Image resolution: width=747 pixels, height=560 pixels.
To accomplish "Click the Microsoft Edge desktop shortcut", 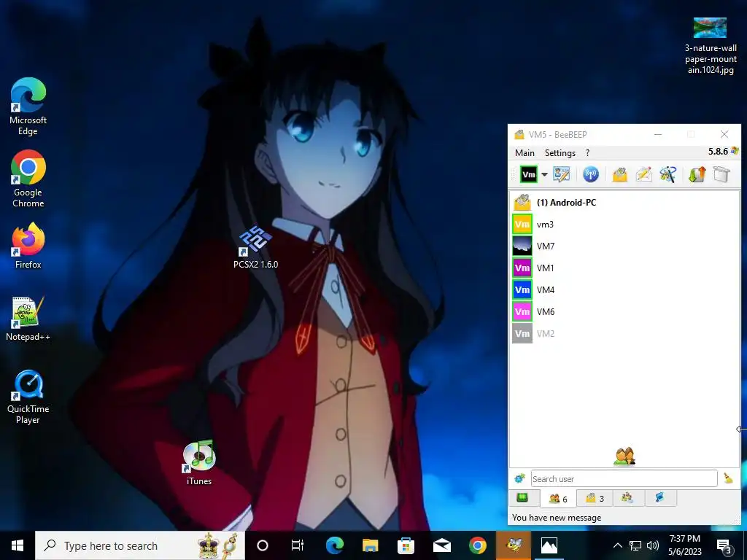I will (28, 106).
